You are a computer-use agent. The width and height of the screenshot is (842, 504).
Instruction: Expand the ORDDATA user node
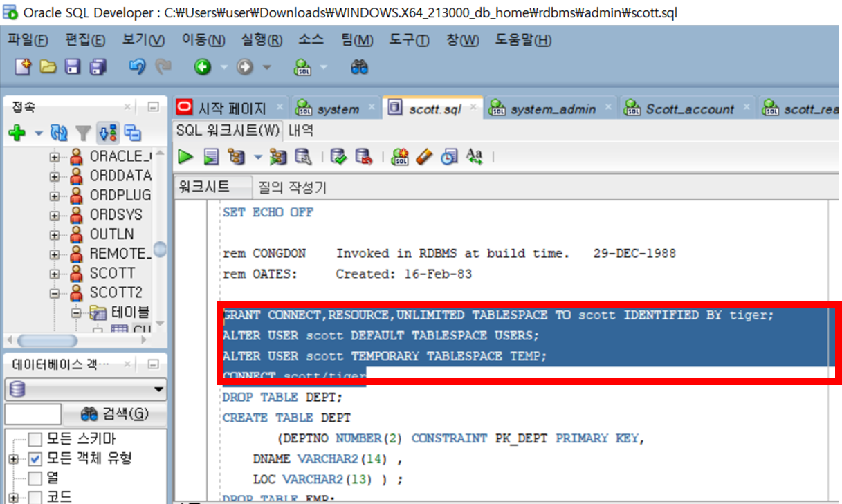(55, 176)
